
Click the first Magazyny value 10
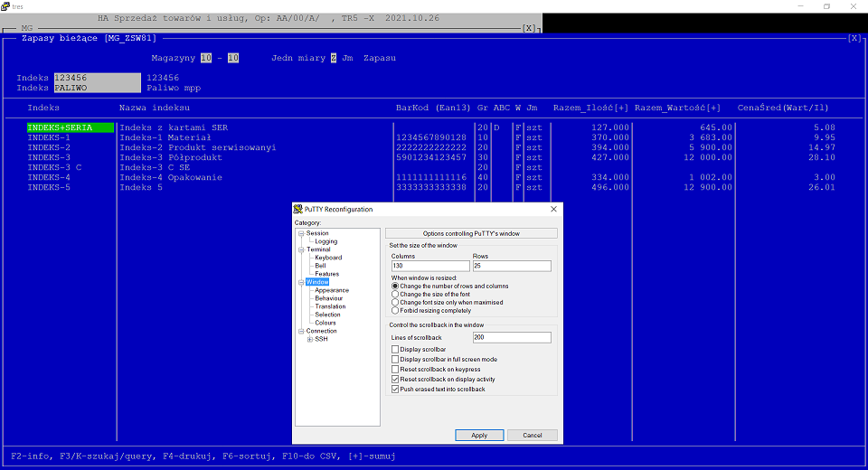[206, 58]
